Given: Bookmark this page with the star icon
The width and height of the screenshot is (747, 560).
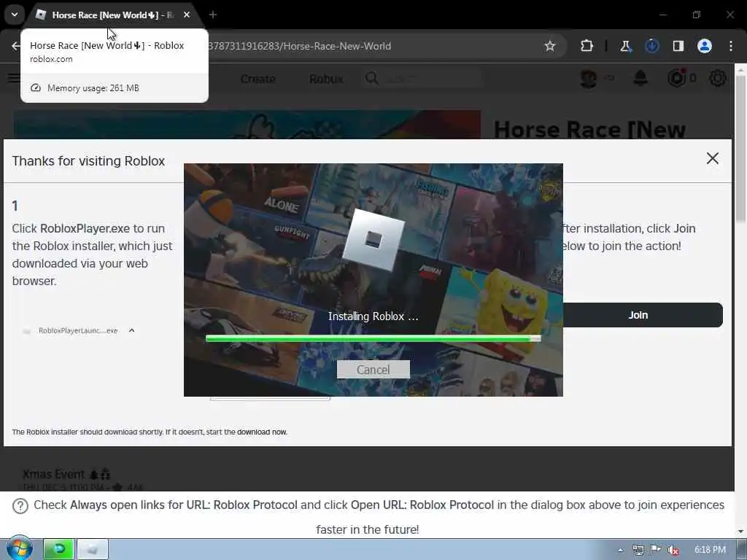Looking at the screenshot, I should [550, 46].
